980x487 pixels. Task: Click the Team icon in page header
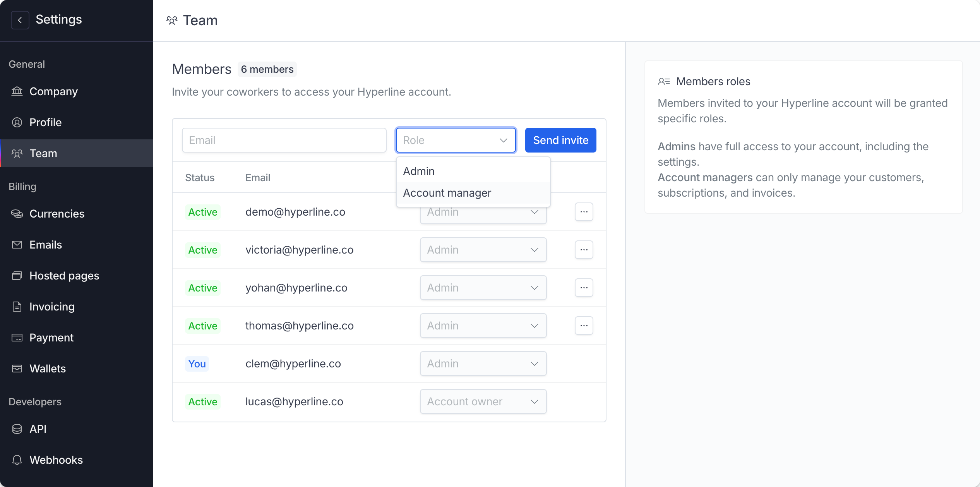point(172,21)
